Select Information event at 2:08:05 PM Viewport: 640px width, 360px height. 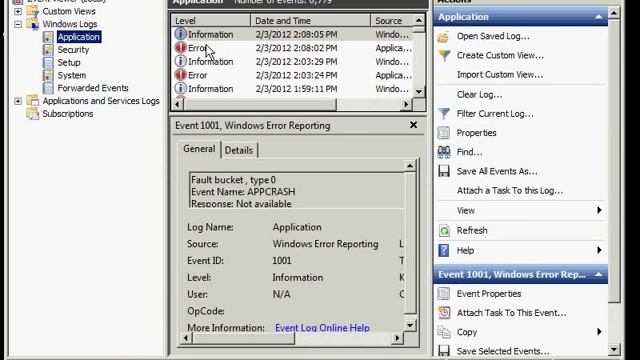tap(292, 34)
